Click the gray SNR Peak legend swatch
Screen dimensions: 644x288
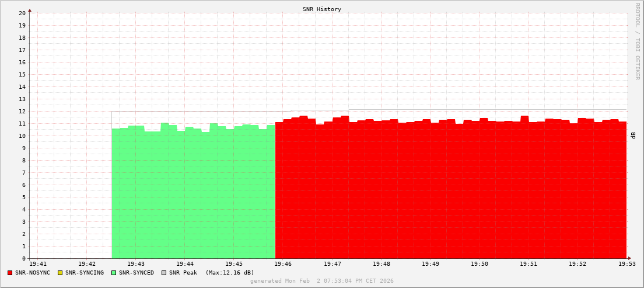(164, 273)
